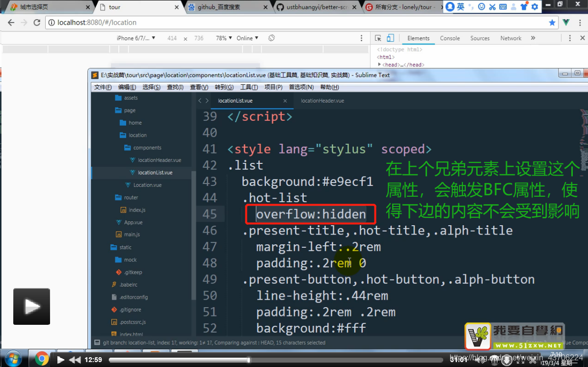Viewport: 588px width, 367px height.
Task: Open the Elements panel tab
Action: click(418, 38)
